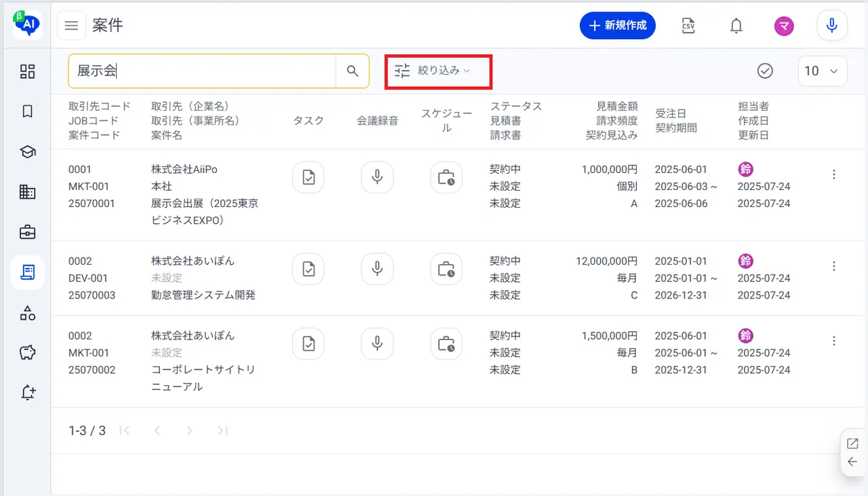Go to the next page
868x496 pixels.
click(190, 430)
